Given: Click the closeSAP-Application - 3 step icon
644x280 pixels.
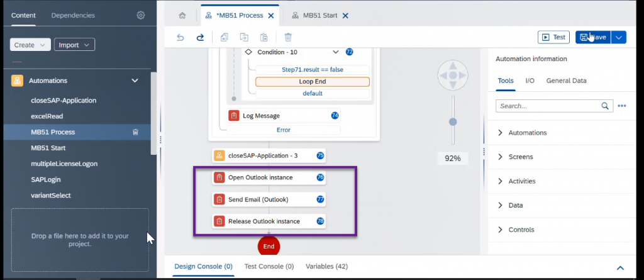Looking at the screenshot, I should click(219, 156).
